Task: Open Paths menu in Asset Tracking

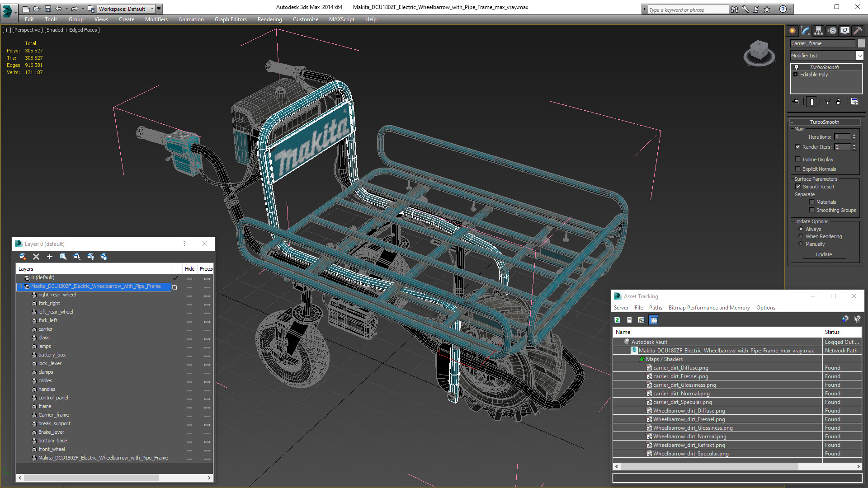Action: [x=656, y=308]
